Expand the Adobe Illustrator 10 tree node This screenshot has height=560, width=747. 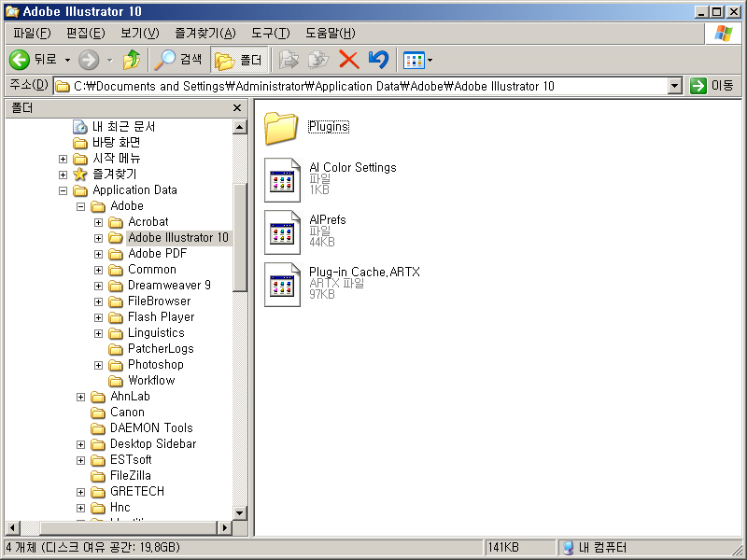[x=98, y=238]
